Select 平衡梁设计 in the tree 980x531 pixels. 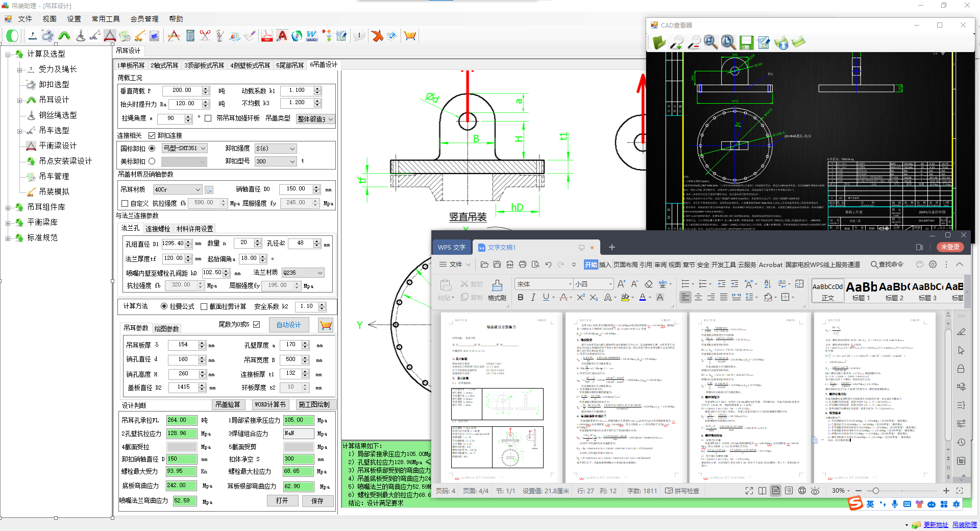(x=58, y=146)
